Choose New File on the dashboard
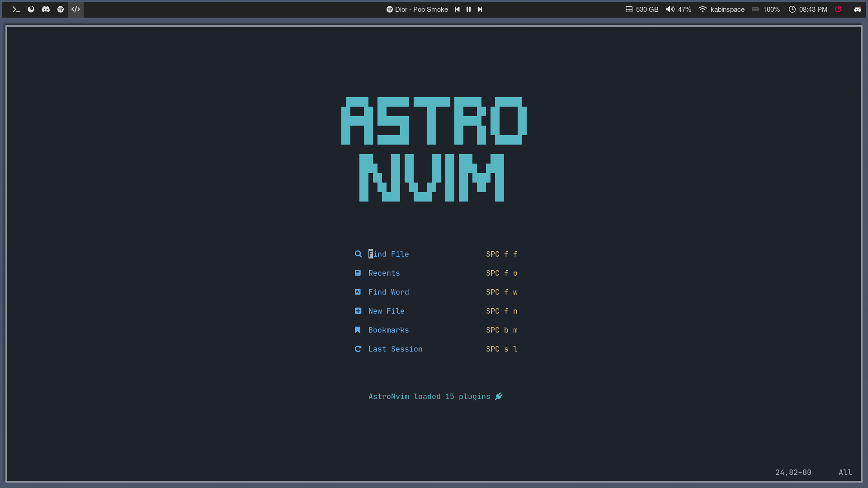The width and height of the screenshot is (868, 488). [386, 311]
